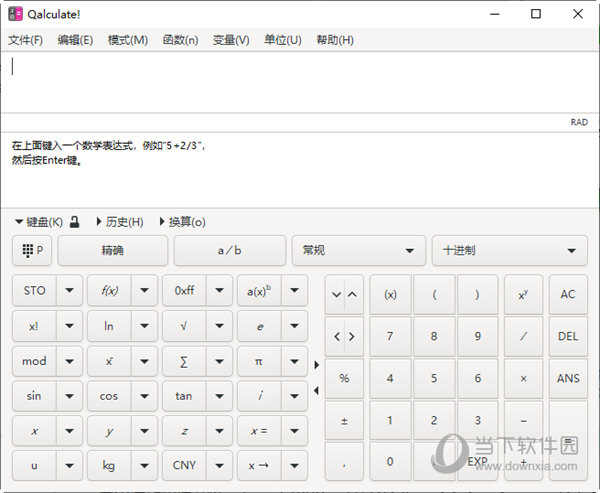Click the RAD angle unit indicator

coord(579,122)
